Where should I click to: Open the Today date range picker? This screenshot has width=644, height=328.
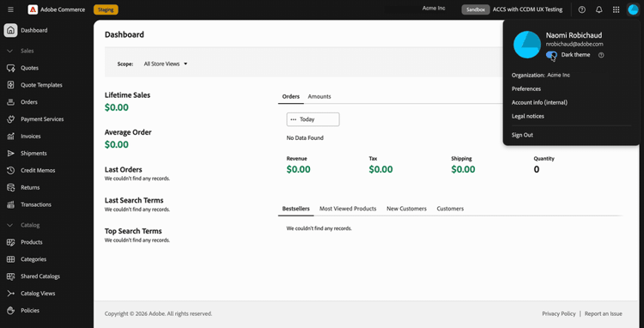click(313, 119)
